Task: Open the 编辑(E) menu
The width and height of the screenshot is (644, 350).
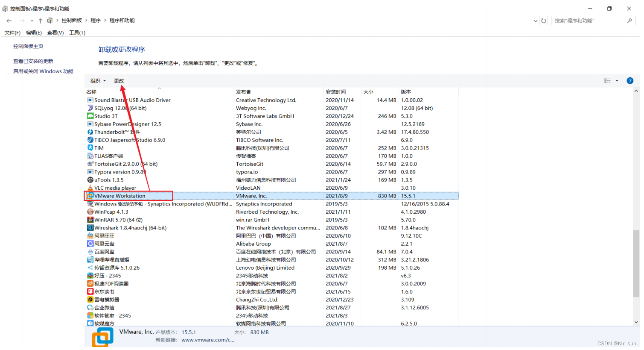Action: click(x=34, y=32)
